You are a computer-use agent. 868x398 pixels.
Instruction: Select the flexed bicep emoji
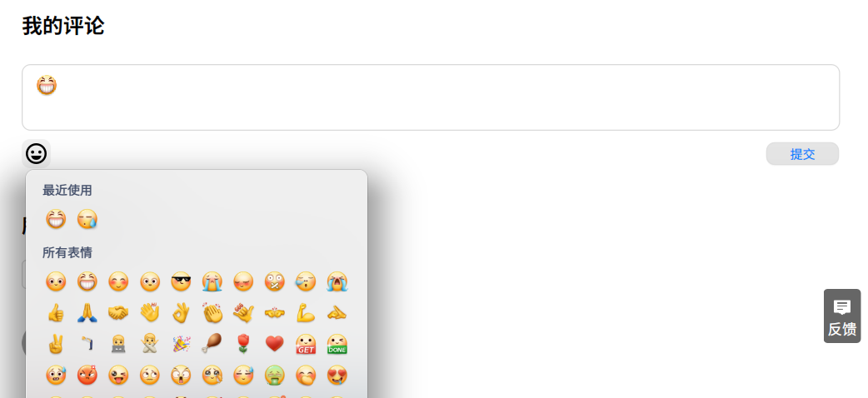coord(306,313)
